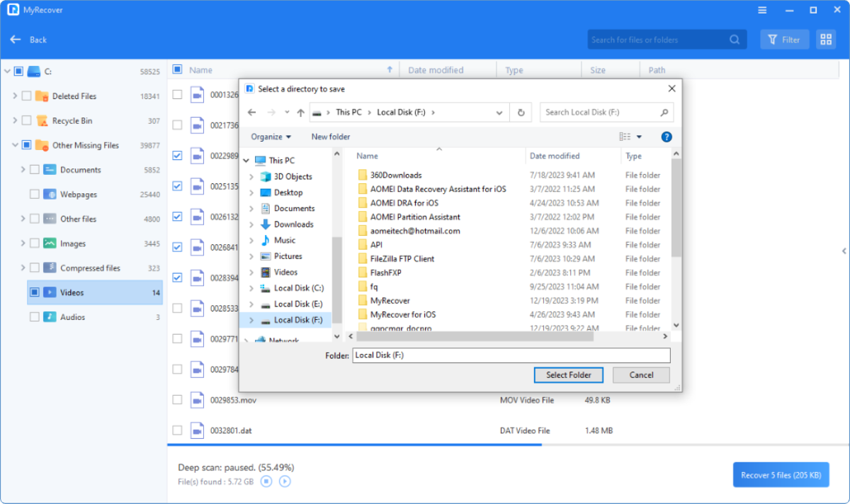Screen dimensions: 850x504
Task: Stop the deep scan
Action: click(x=266, y=481)
